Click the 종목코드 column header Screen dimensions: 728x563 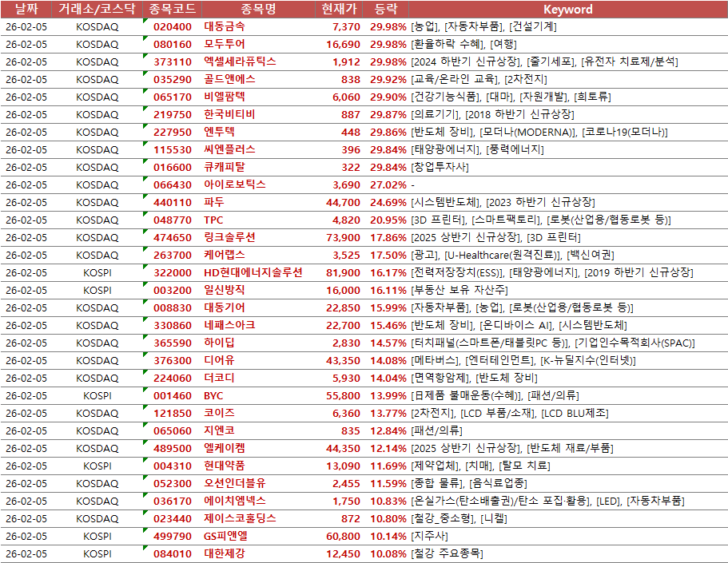173,9
